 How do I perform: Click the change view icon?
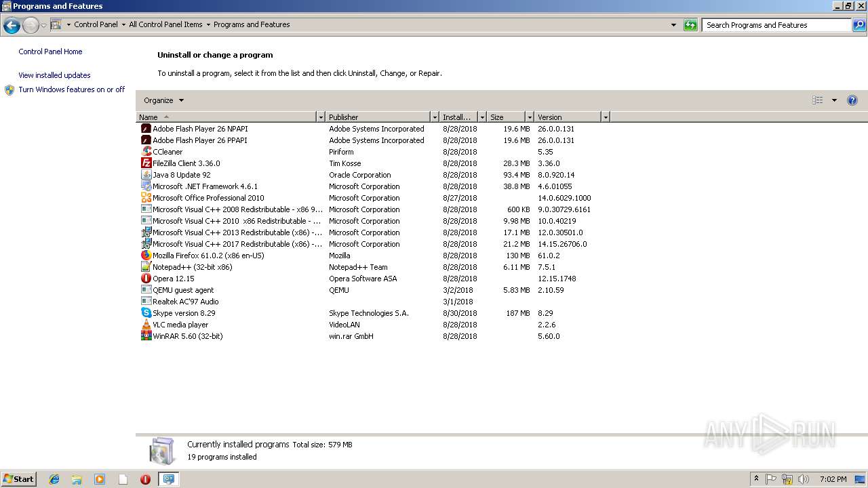(818, 100)
